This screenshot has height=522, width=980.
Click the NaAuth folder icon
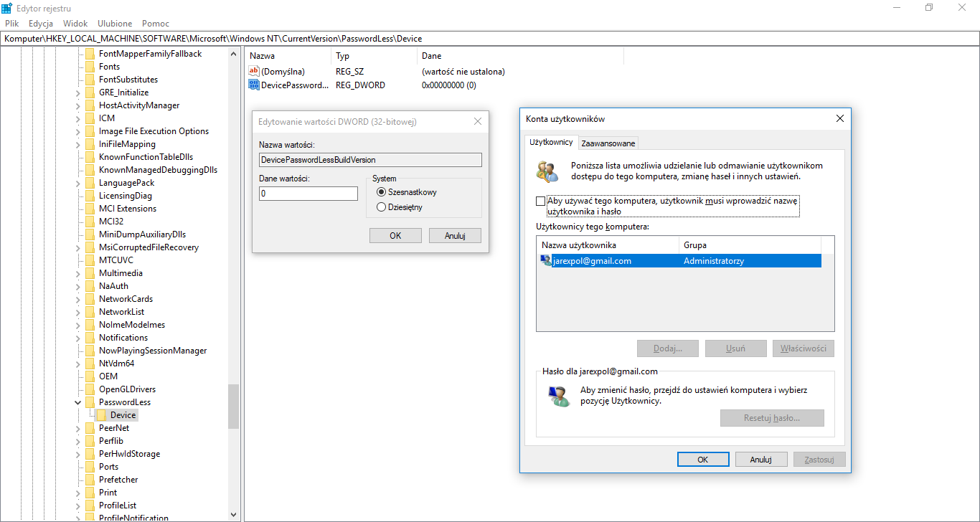coord(90,286)
